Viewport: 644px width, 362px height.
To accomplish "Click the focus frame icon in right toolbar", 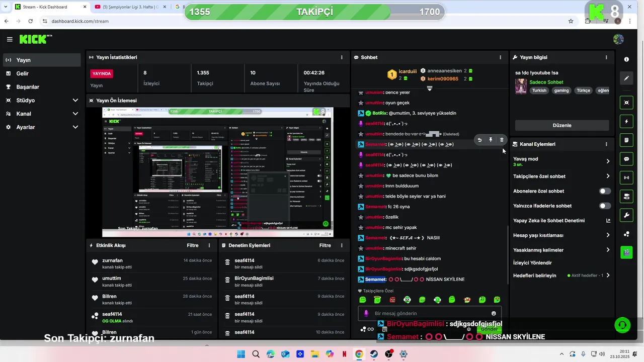I will point(626,103).
